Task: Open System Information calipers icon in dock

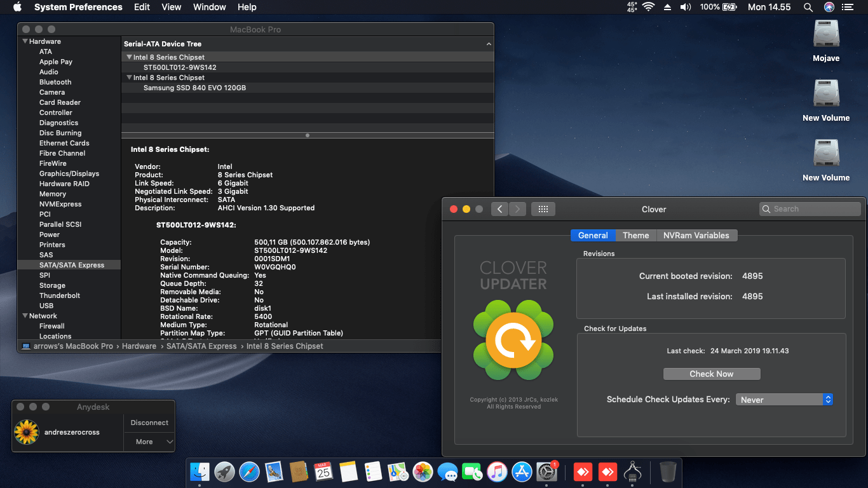Action: click(x=632, y=471)
